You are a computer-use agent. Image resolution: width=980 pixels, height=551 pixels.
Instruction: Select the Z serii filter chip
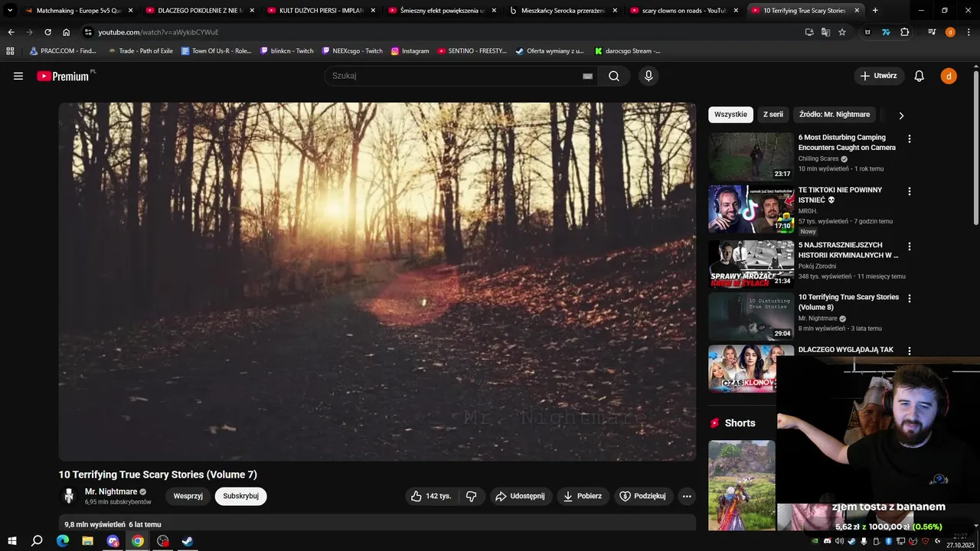(x=773, y=114)
